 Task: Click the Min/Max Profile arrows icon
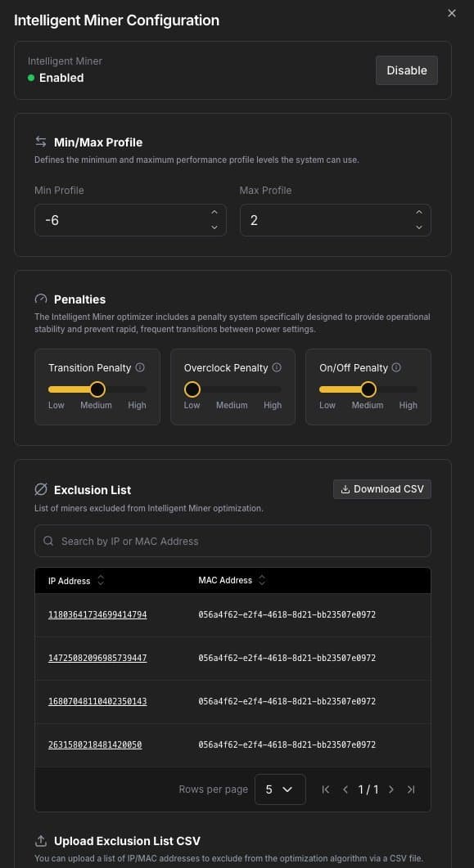point(41,142)
